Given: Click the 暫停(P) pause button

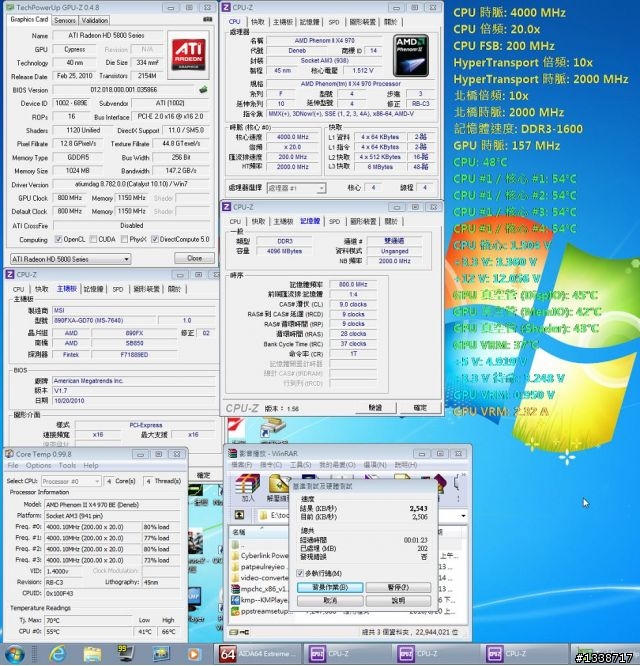Looking at the screenshot, I should 398,587.
